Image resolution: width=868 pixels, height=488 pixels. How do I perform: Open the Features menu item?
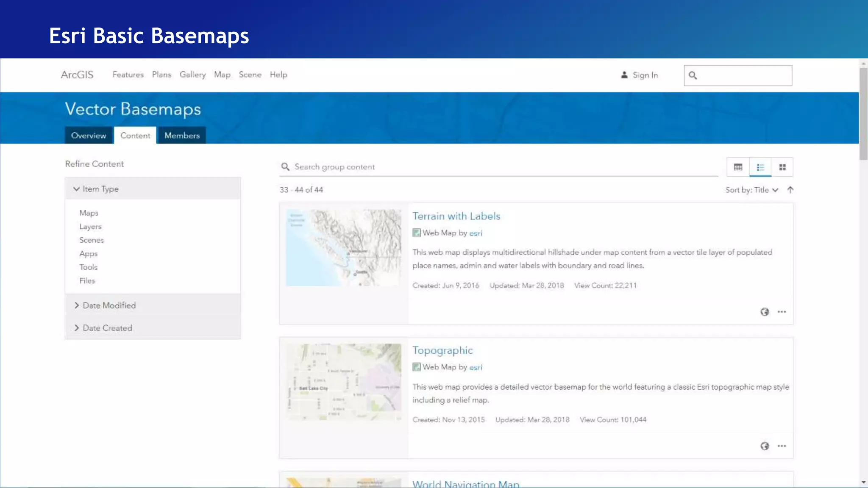[x=128, y=75]
